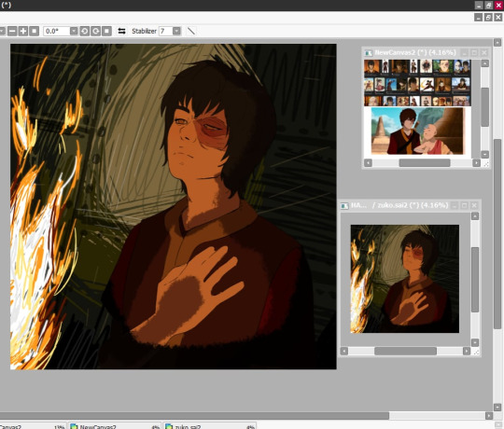Viewport: 504px width, 429px height.
Task: Restore down the main application window
Action: click(488, 6)
